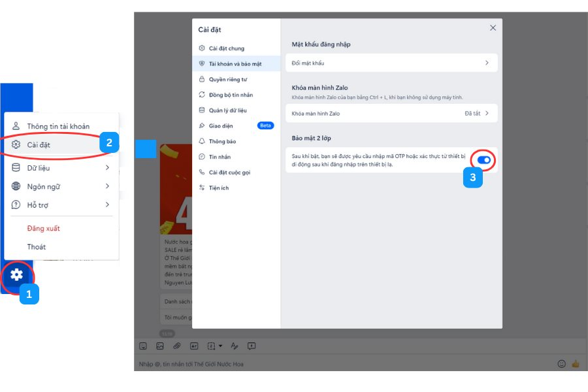Send a thumbs-up like
The image size is (588, 392).
coord(576,364)
